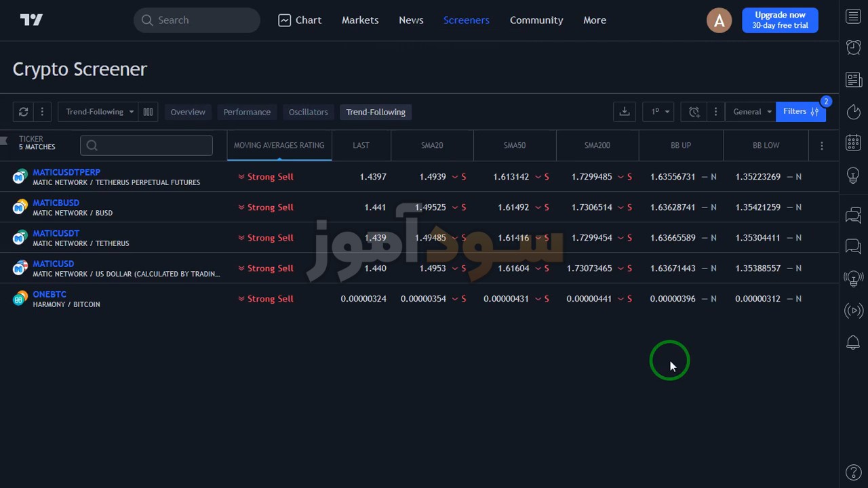Click the user avatar A
Screen dimensions: 868x488
click(719, 20)
